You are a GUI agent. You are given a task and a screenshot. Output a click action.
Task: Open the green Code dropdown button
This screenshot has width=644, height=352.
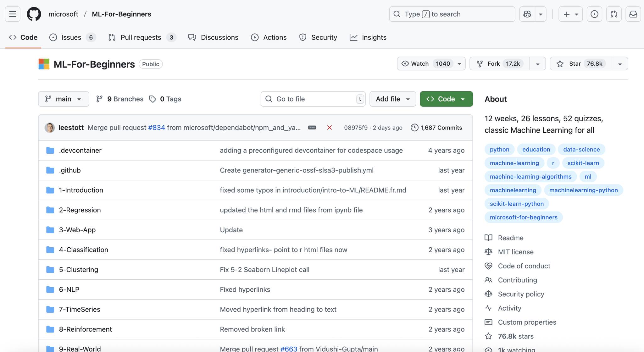tap(446, 99)
